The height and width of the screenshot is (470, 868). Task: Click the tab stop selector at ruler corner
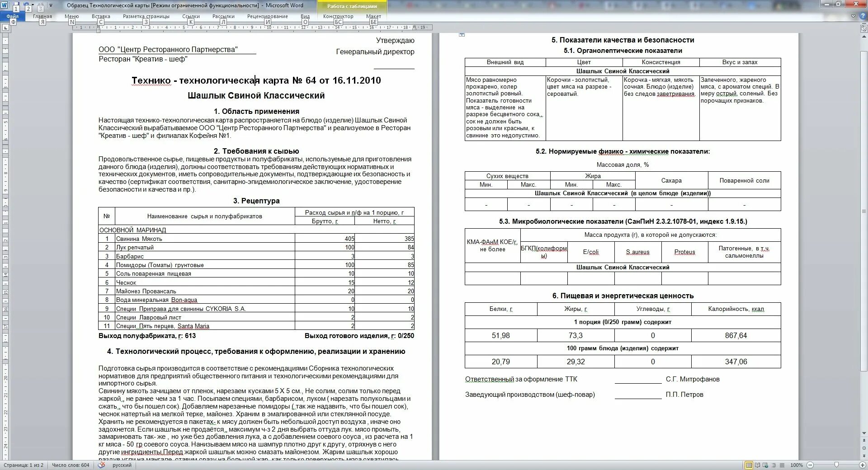(5, 28)
